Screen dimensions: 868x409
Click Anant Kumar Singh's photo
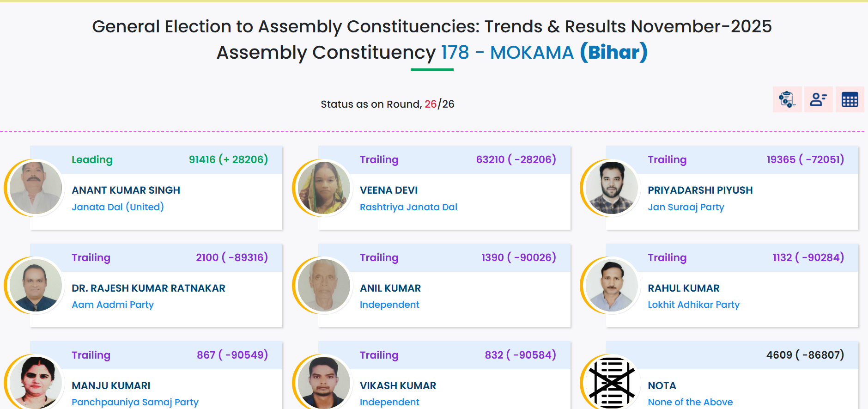click(36, 188)
